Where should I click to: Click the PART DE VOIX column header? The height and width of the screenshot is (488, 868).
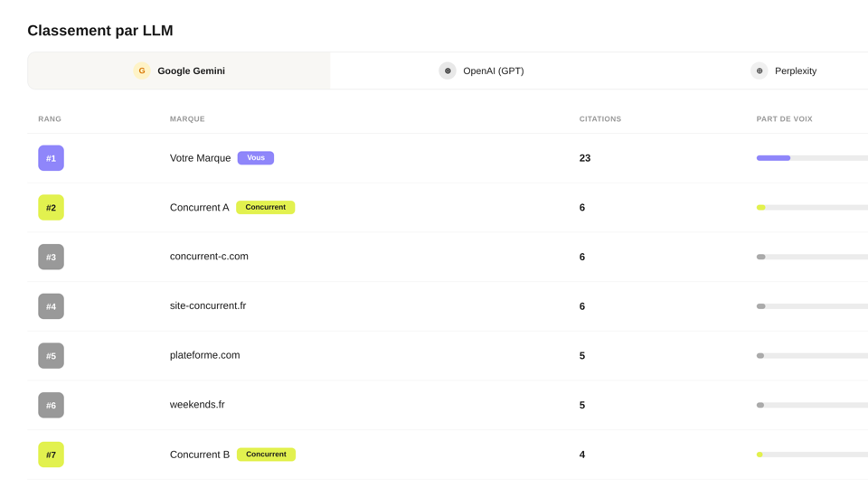[785, 119]
